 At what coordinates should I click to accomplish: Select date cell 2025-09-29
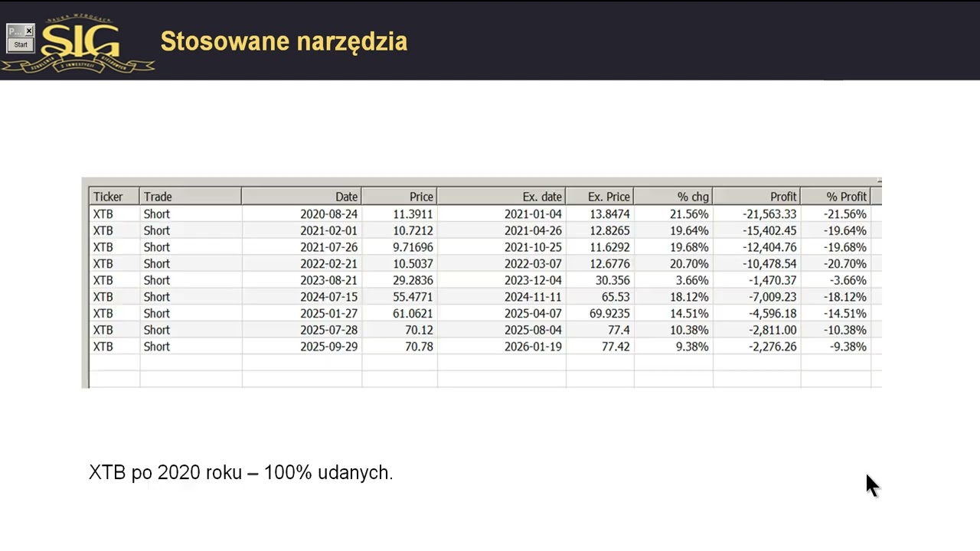pyautogui.click(x=328, y=347)
